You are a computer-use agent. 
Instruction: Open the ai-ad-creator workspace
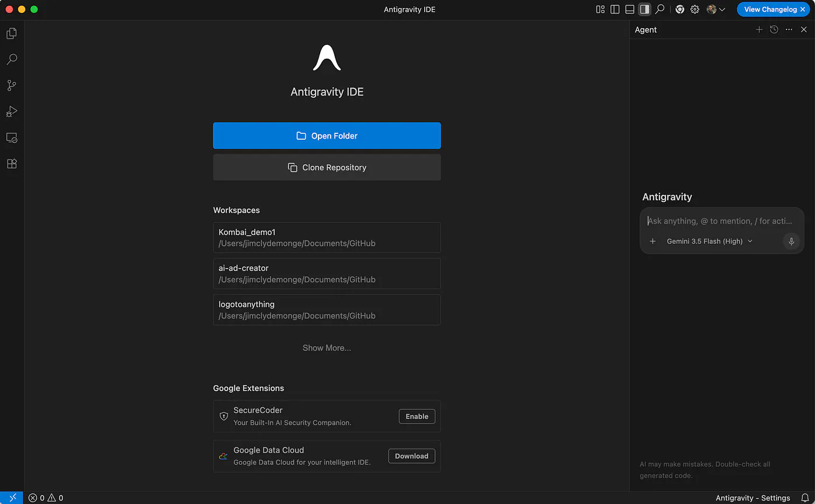[327, 274]
